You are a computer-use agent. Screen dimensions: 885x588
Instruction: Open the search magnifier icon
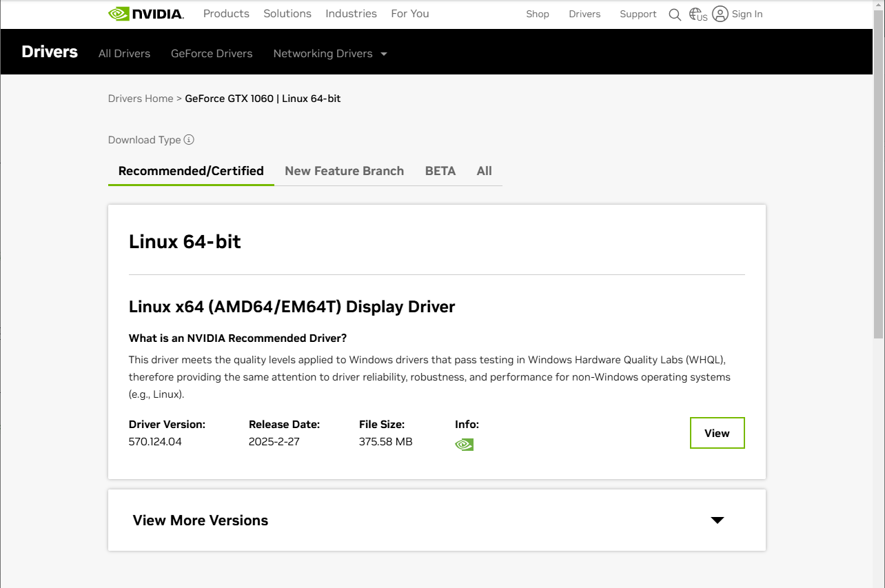coord(675,14)
